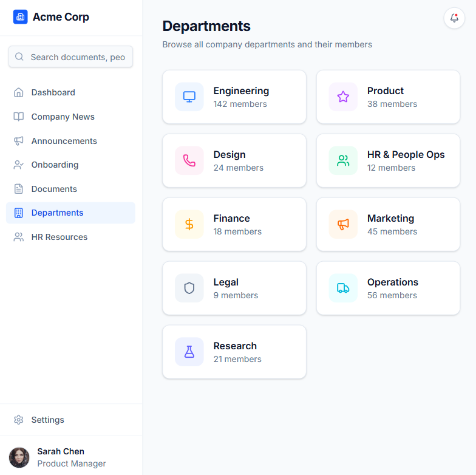
Task: Click the Research flask icon
Action: [x=189, y=352]
